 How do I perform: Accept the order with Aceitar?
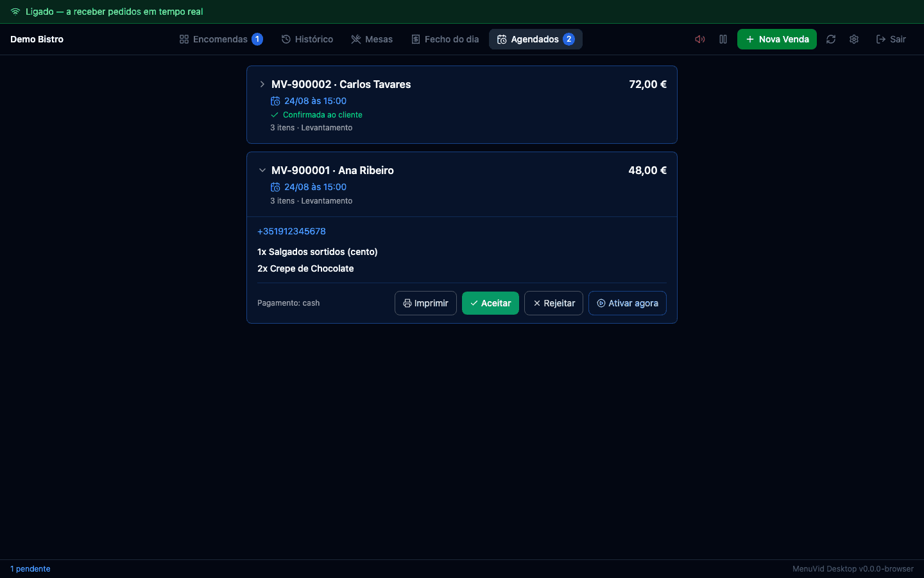[490, 303]
